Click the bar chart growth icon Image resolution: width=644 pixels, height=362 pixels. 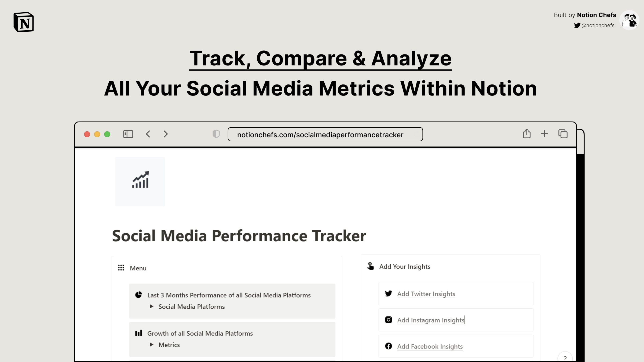(x=140, y=180)
